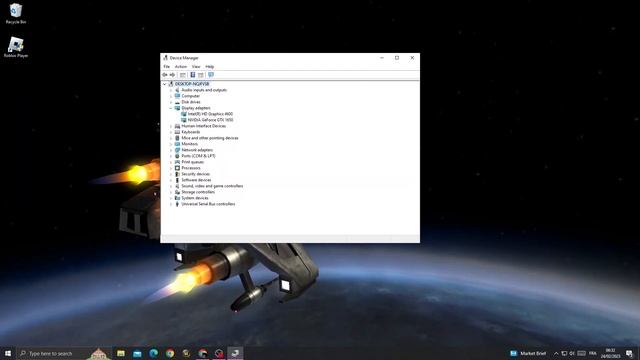Expand the Monitors chevron
640x360 pixels.
pos(171,144)
